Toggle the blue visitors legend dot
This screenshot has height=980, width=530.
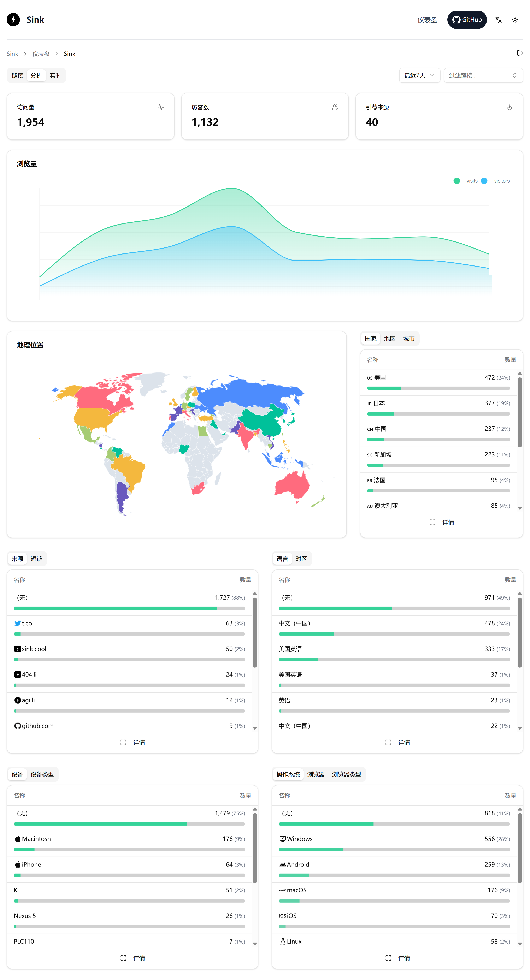(484, 181)
